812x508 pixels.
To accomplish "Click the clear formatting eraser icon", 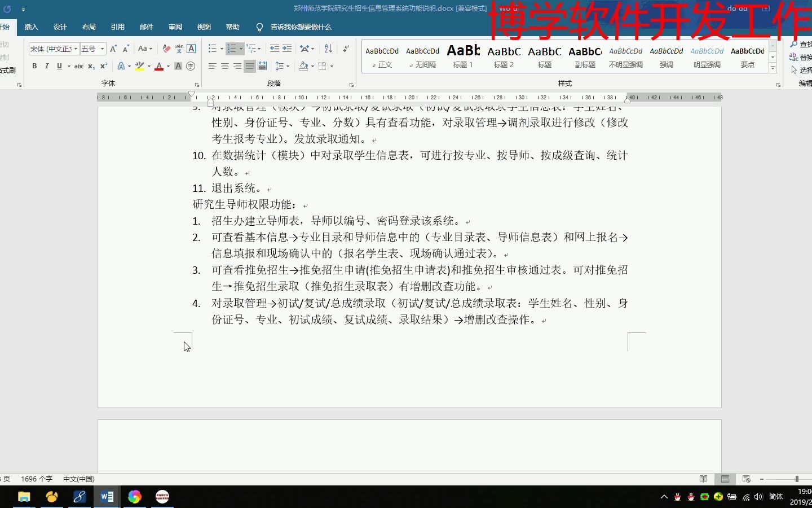I will point(166,49).
